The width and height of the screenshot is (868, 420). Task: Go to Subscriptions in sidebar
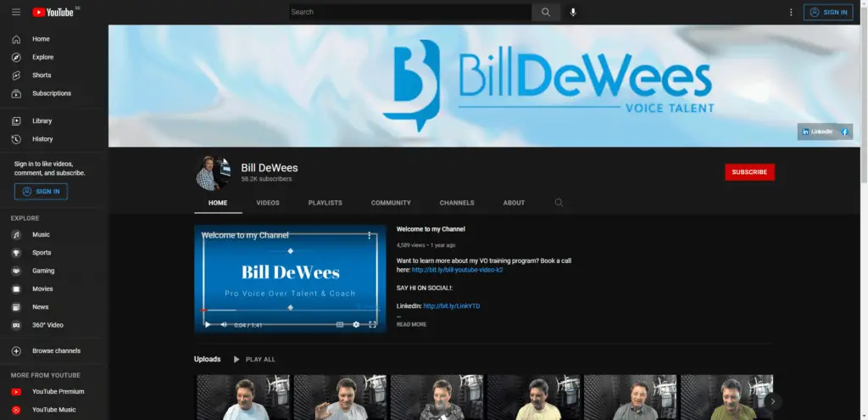[53, 93]
